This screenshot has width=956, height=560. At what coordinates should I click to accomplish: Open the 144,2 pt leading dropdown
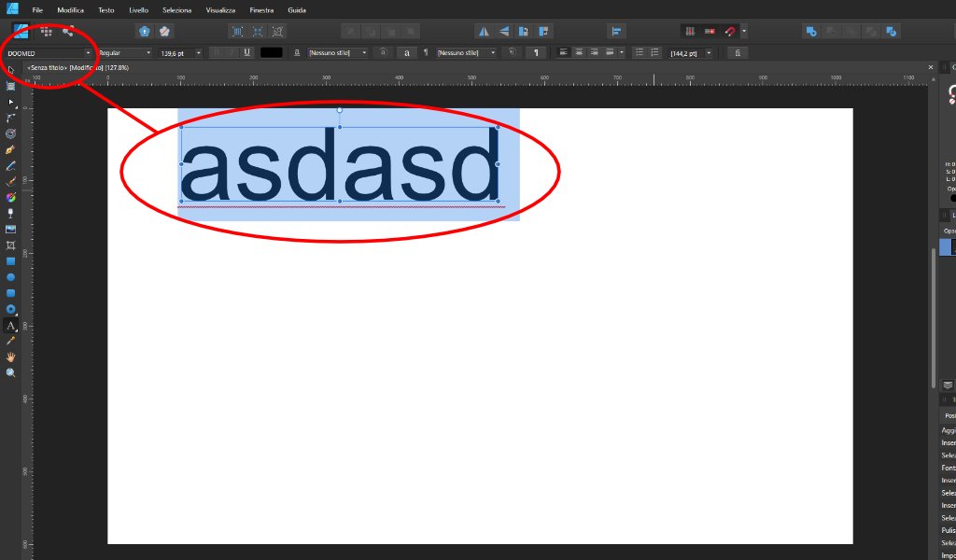[709, 53]
